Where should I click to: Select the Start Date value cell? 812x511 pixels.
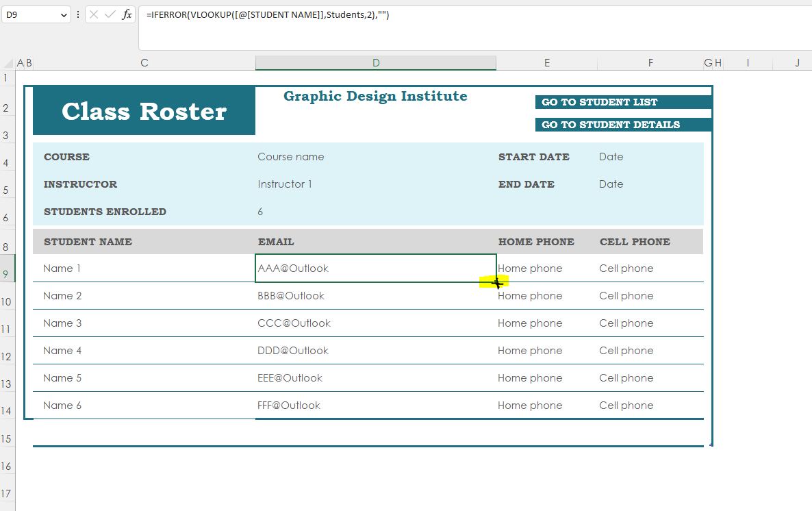click(x=650, y=156)
